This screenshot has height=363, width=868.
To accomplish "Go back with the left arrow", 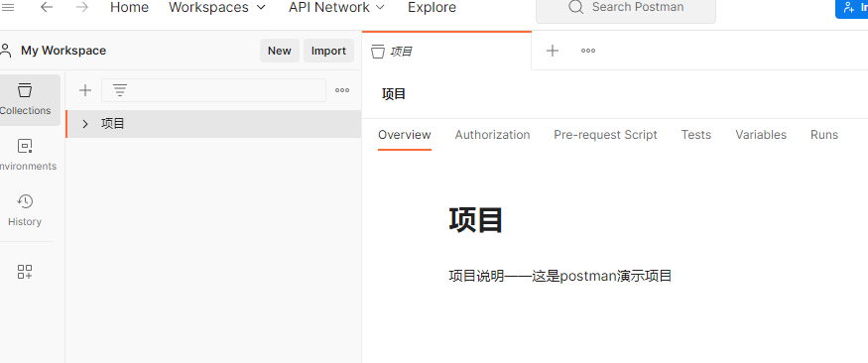I will 47,7.
